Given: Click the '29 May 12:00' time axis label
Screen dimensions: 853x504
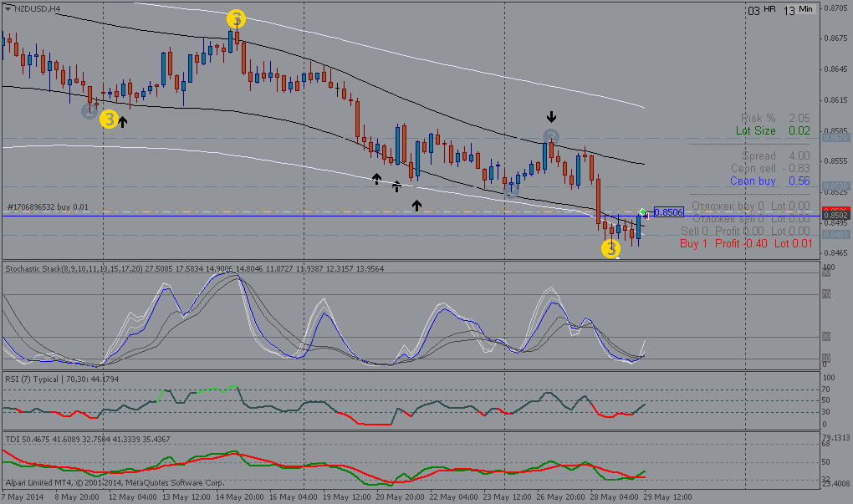Looking at the screenshot, I should 668,497.
